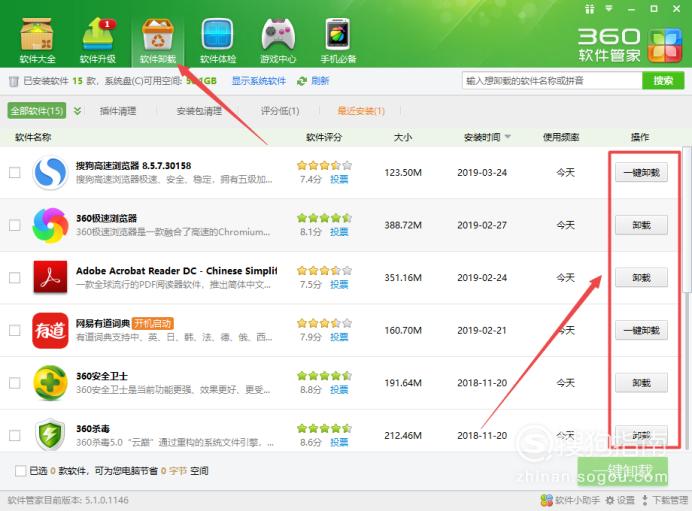Click the Adobe Acrobat Reader icon
692x511 pixels.
click(50, 278)
